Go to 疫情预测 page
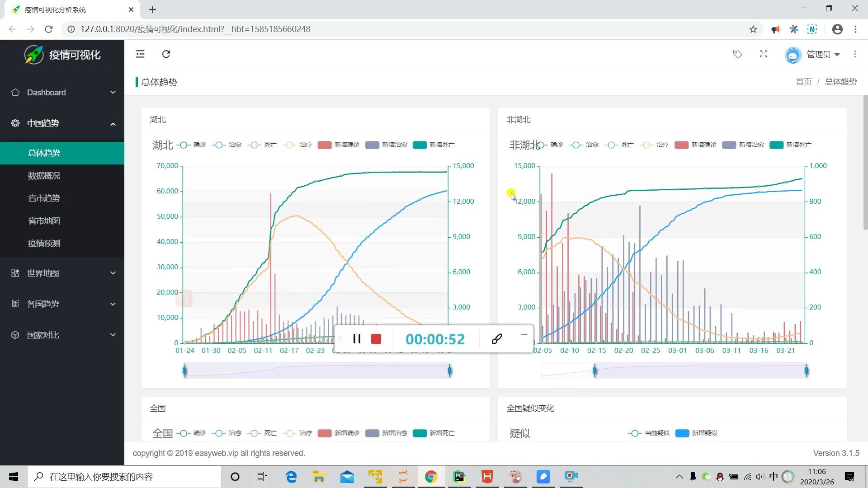Screen dimensions: 868x488 coord(62,243)
